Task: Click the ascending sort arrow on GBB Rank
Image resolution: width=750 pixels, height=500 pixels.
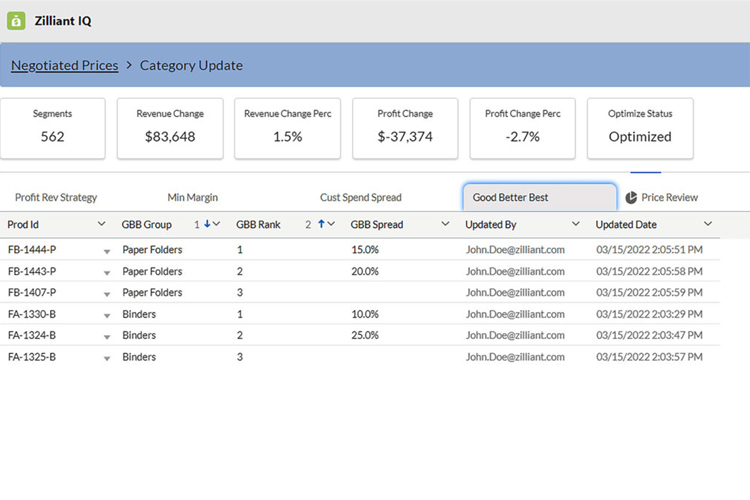Action: coord(321,225)
